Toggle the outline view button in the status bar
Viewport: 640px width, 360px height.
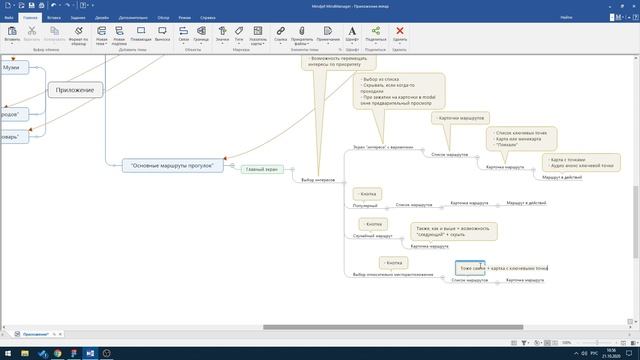click(554, 343)
